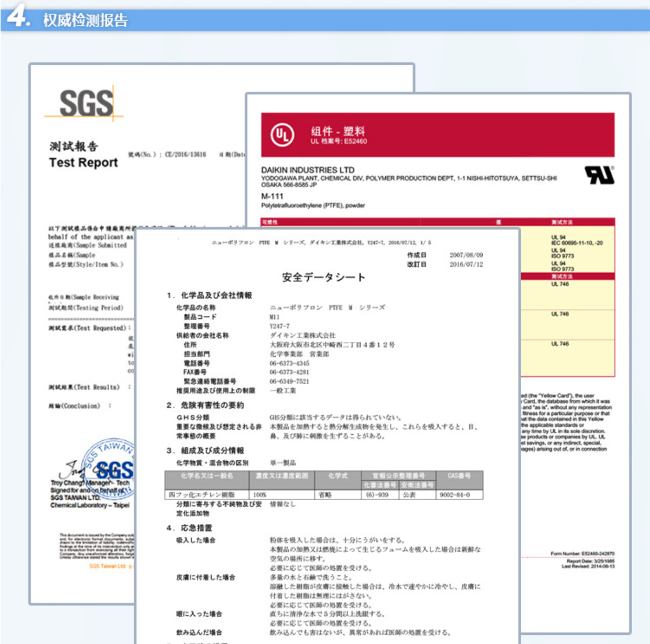Click '測試期間(Testing Period)' label
This screenshot has height=644, width=650.
point(86,308)
